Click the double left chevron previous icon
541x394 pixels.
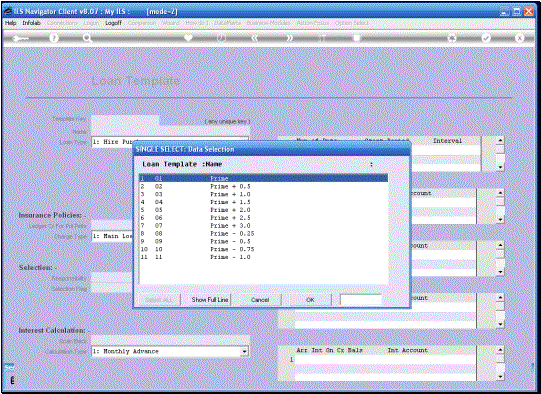pos(255,38)
